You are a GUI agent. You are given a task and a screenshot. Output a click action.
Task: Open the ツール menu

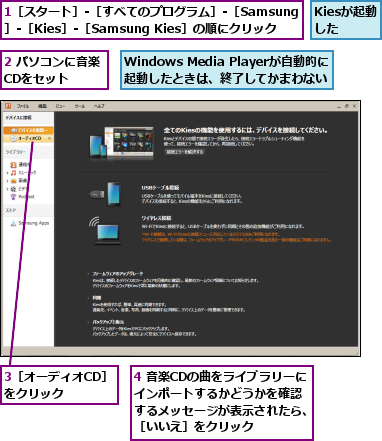click(80, 106)
